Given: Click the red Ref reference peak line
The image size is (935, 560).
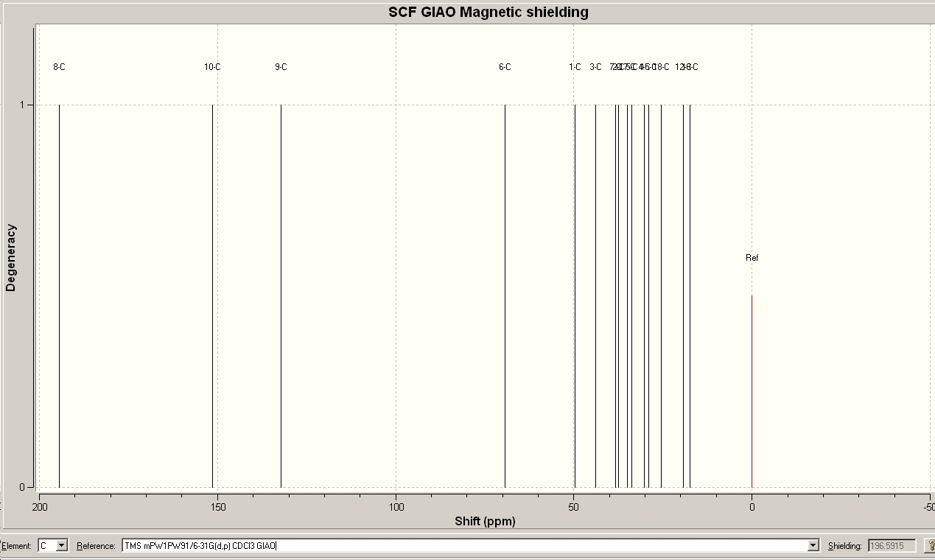Looking at the screenshot, I should (x=752, y=391).
